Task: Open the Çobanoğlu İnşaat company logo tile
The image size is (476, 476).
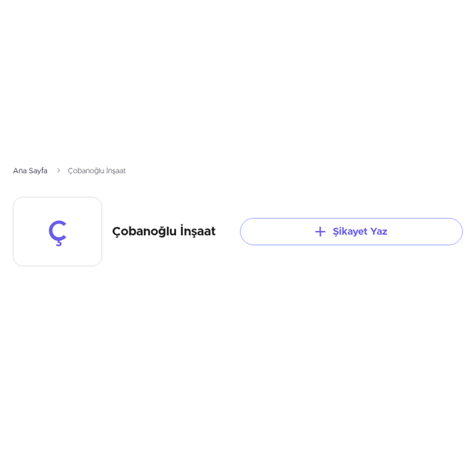Action: [58, 232]
